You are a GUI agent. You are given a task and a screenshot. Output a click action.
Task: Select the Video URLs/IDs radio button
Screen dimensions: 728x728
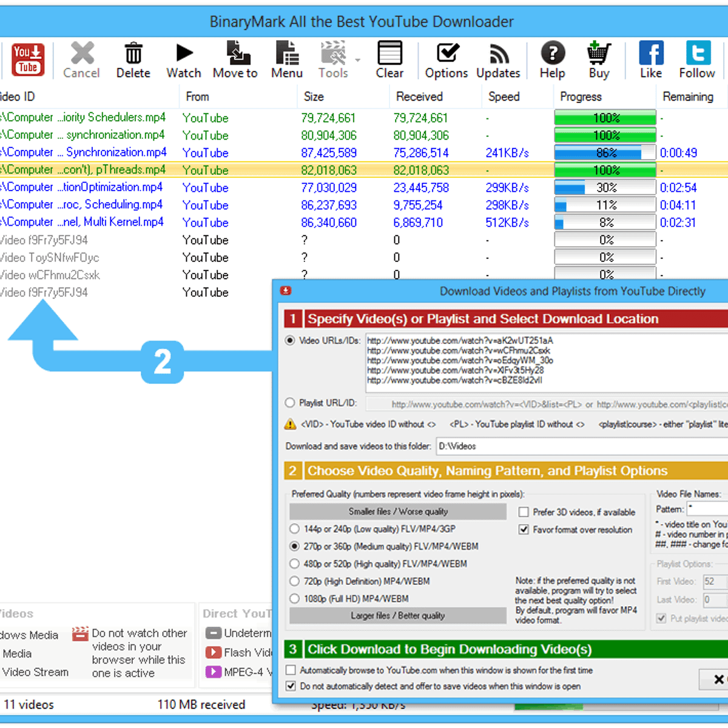[291, 340]
